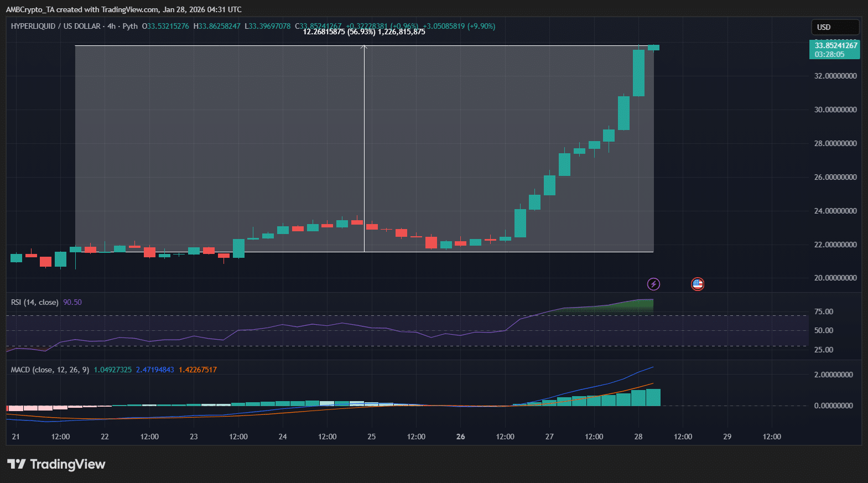Click the current price label 33.85241267
Viewport: 868px width, 483px height.
[x=835, y=45]
